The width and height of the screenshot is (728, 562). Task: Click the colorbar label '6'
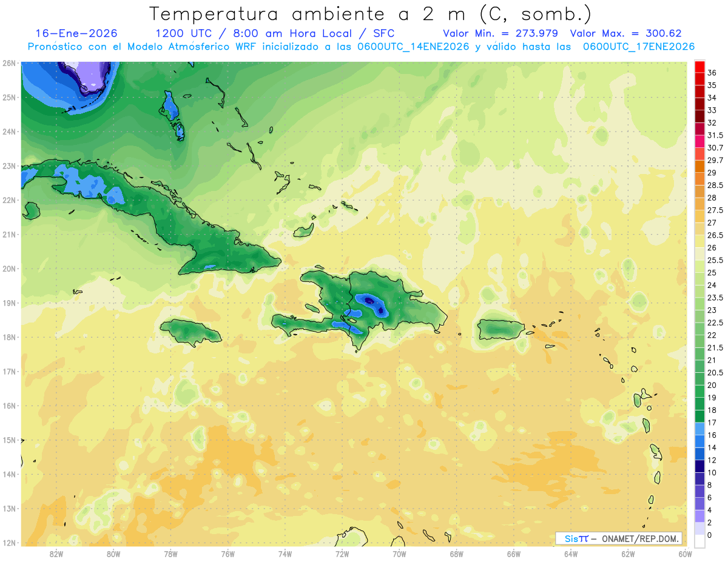[710, 498]
